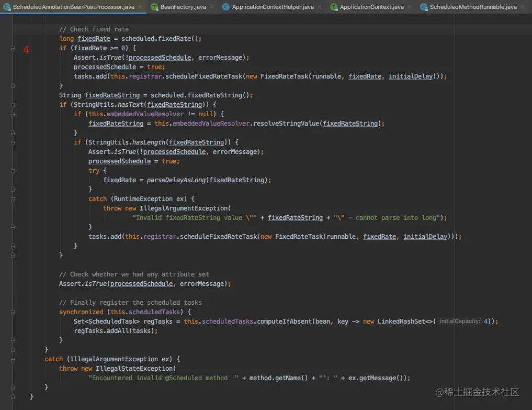Click 'hasLength' in StringUtils call
Viewport: 532px width, 410px height.
pyautogui.click(x=149, y=142)
